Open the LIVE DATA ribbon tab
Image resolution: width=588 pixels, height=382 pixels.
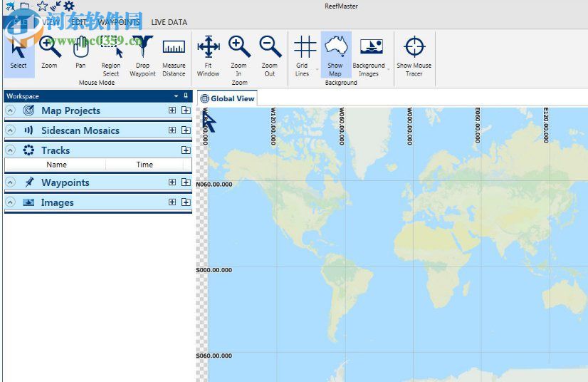click(x=169, y=22)
